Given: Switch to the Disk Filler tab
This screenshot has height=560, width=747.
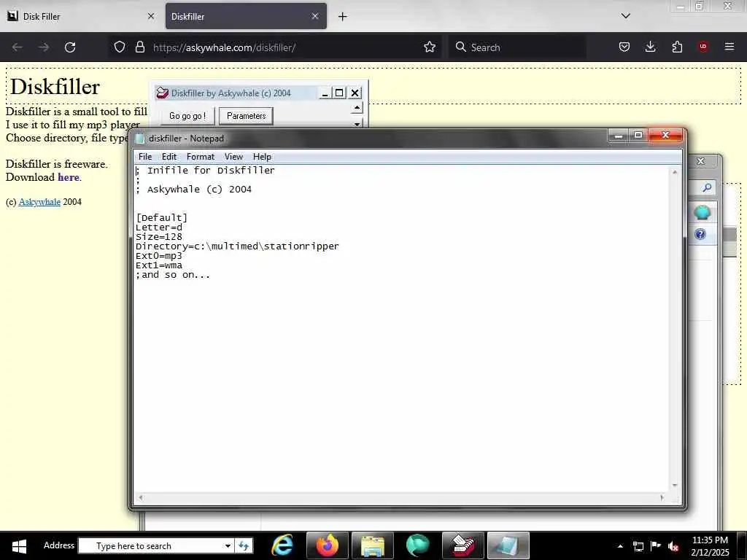Looking at the screenshot, I should coord(80,17).
